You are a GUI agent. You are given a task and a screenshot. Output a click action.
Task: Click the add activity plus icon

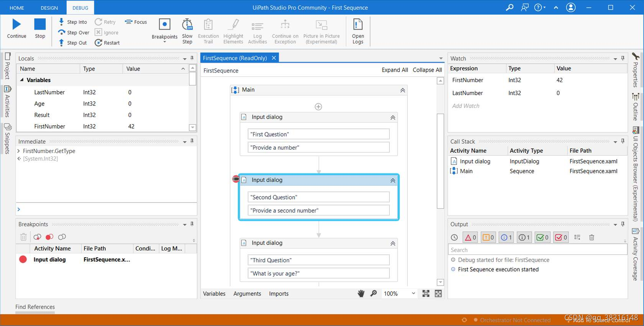(318, 107)
